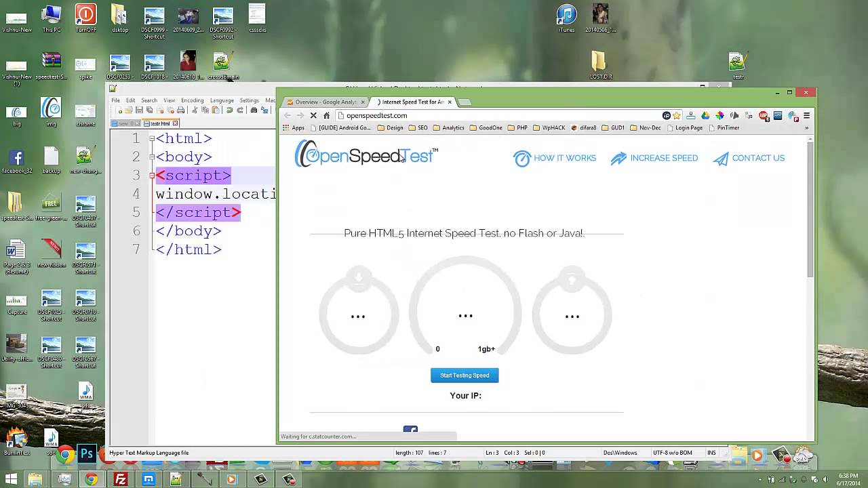Screen dimensions: 868x488
Task: Go to Chrome home page
Action: click(326, 116)
